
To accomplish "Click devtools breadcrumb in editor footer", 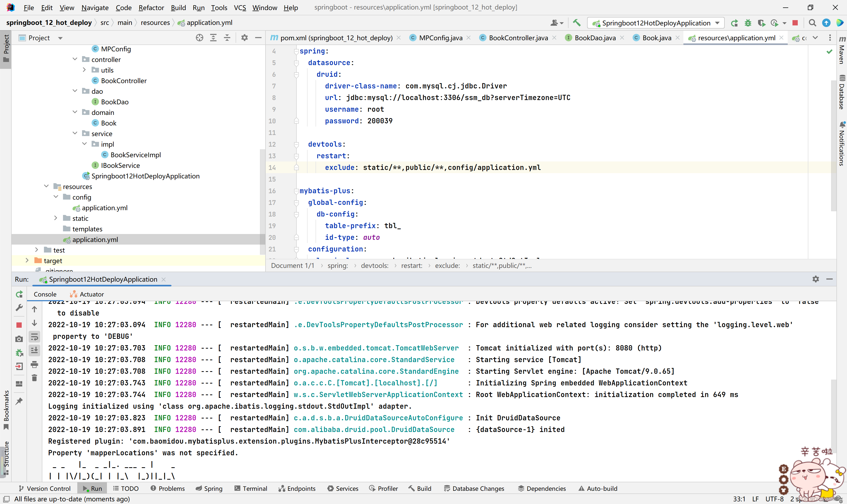I will (x=375, y=265).
